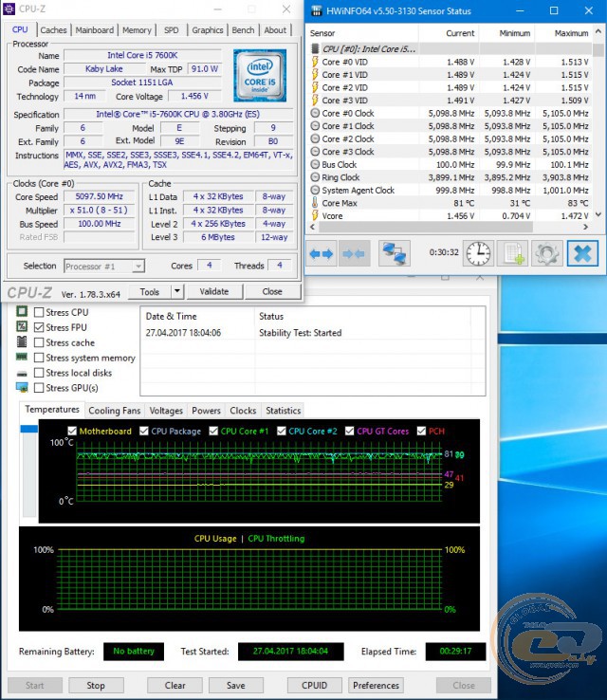Switch to the Powers tab
Screen dimensions: 607x700
coord(206,411)
